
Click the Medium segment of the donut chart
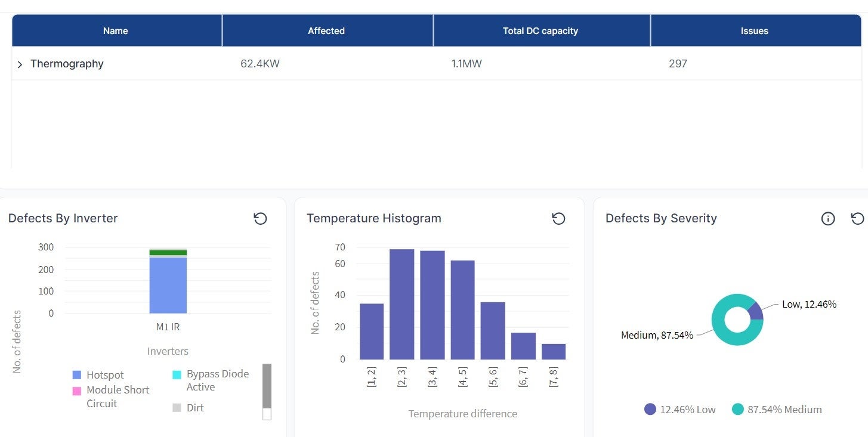click(x=725, y=334)
